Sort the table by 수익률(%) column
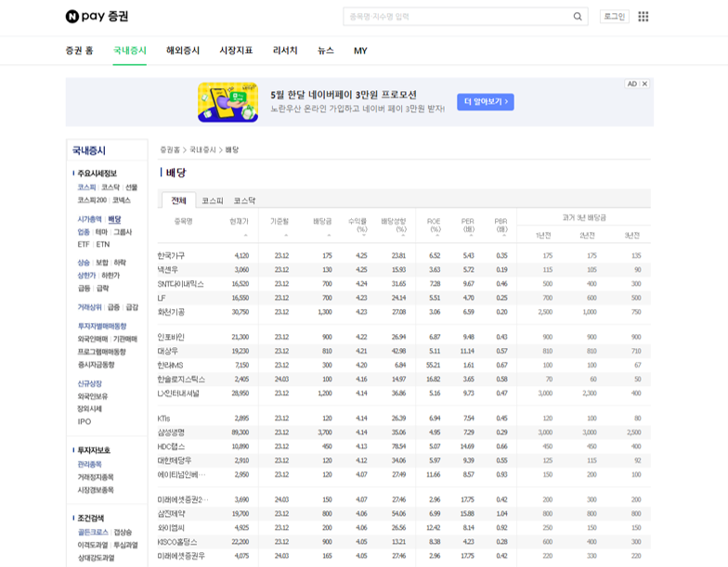Screen dimensions: 728x567 click(358, 225)
